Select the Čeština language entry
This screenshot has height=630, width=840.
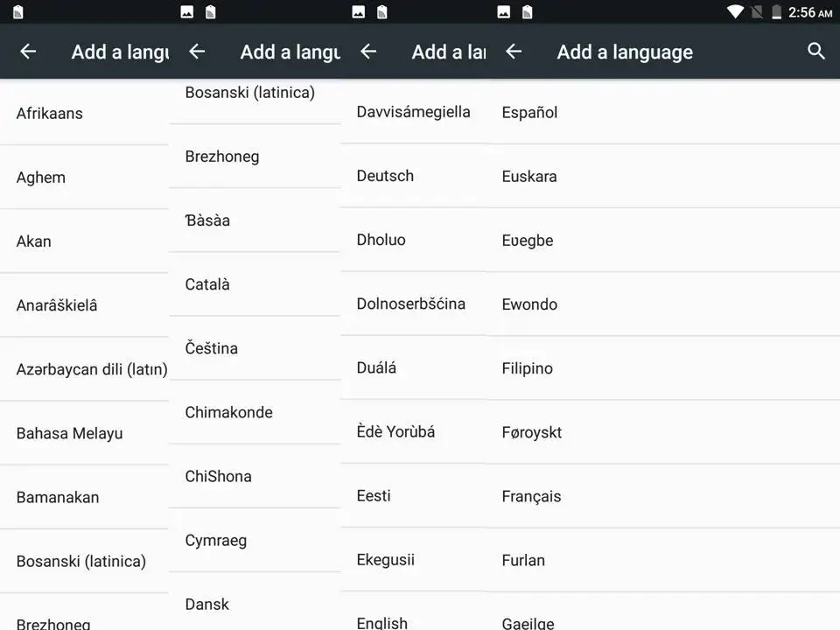[x=212, y=348]
